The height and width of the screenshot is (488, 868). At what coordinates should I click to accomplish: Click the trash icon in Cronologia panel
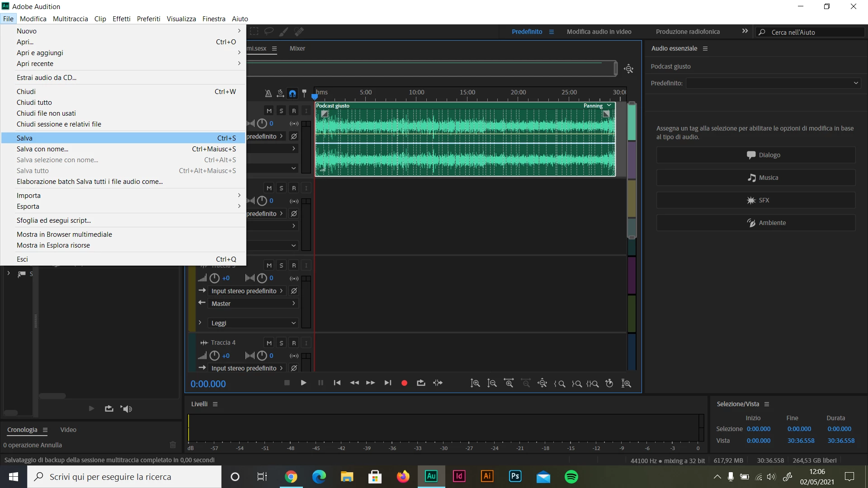[173, 445]
